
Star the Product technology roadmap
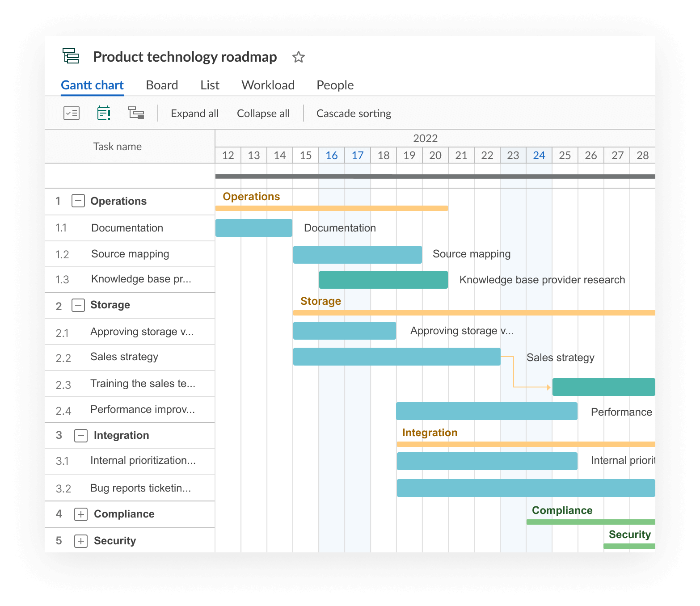tap(298, 57)
